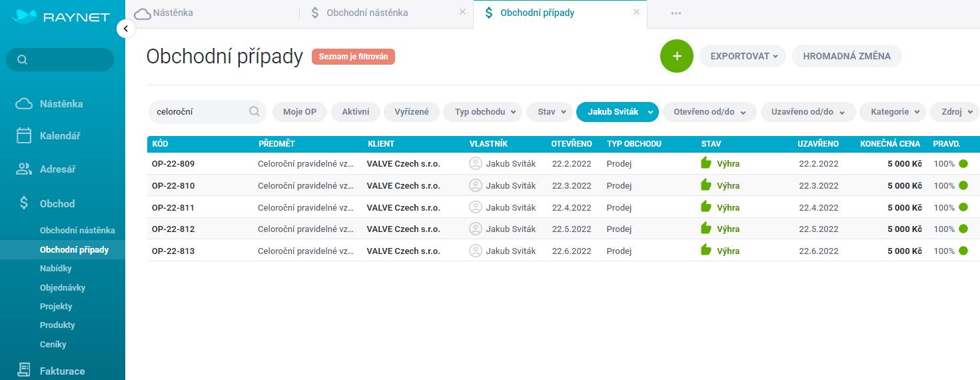Sort by the KÓD column header
The image size is (980, 380).
(160, 144)
